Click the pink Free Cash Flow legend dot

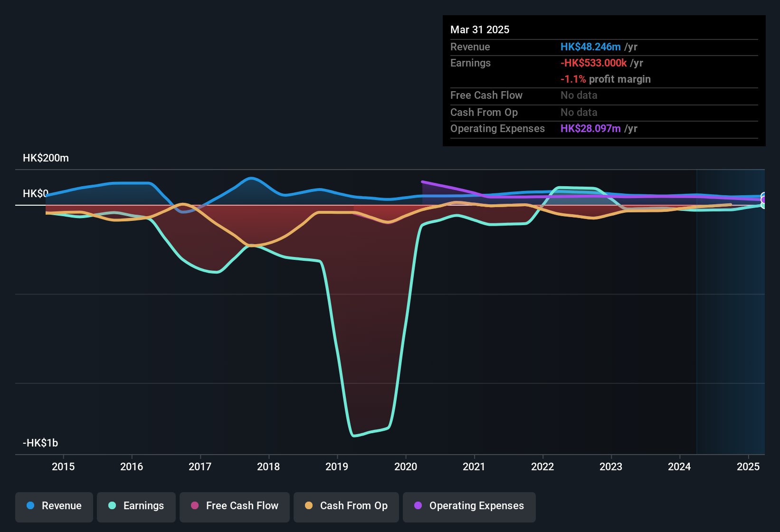click(x=195, y=505)
